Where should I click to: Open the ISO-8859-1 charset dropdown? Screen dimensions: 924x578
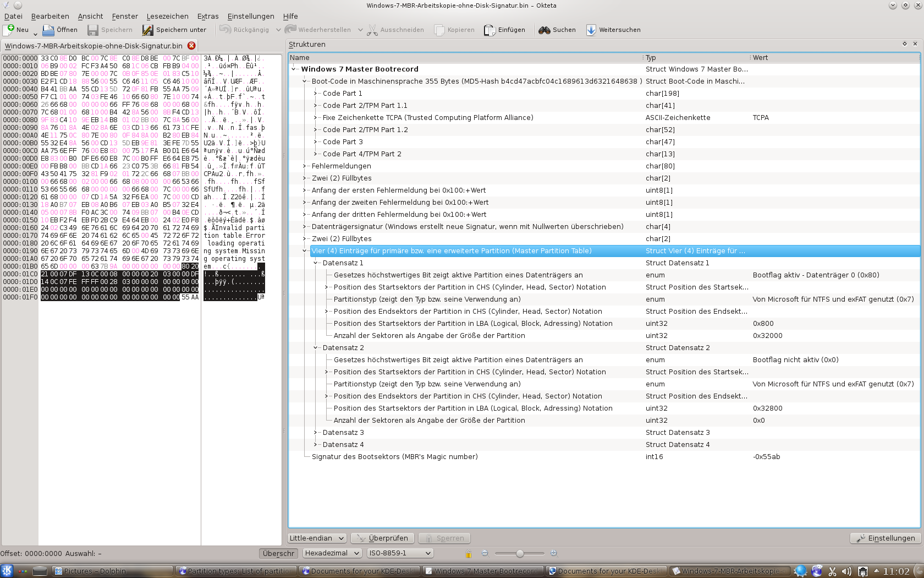coord(400,553)
